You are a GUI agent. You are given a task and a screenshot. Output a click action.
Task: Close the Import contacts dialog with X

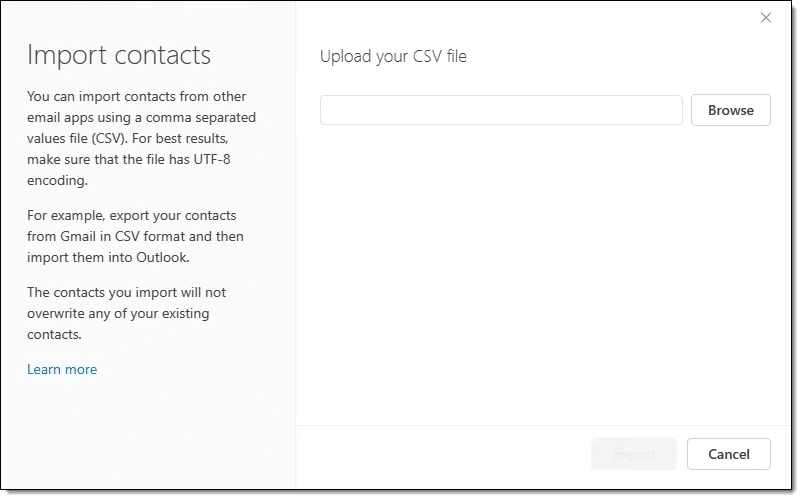tap(766, 17)
